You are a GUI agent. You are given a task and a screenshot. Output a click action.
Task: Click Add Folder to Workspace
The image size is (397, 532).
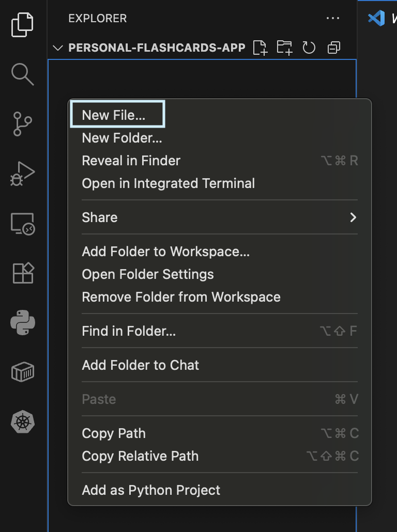coord(165,252)
